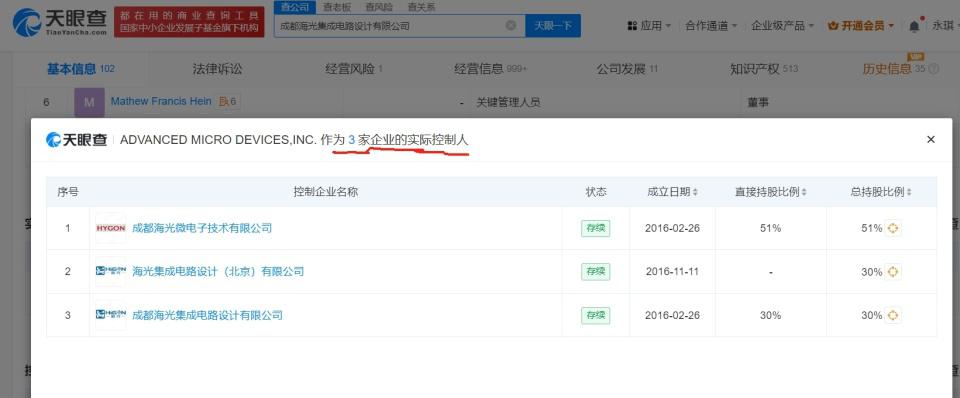Sort the table by 成立日期

pyautogui.click(x=672, y=192)
